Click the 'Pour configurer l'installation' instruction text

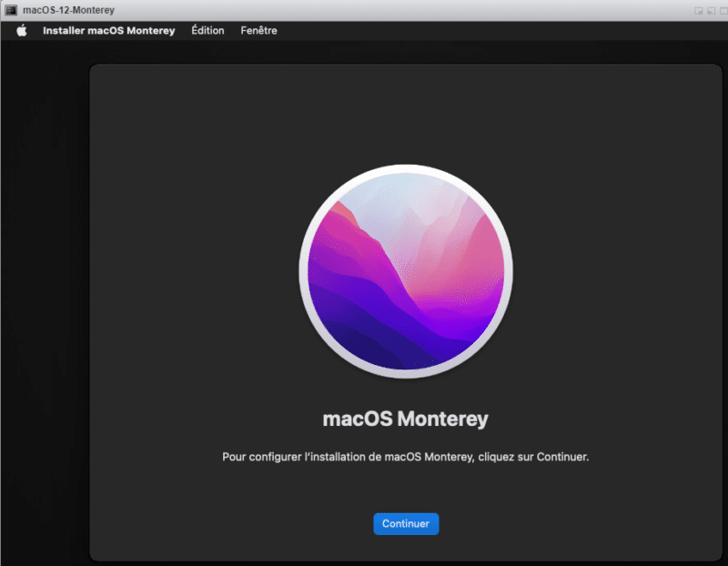tap(405, 457)
